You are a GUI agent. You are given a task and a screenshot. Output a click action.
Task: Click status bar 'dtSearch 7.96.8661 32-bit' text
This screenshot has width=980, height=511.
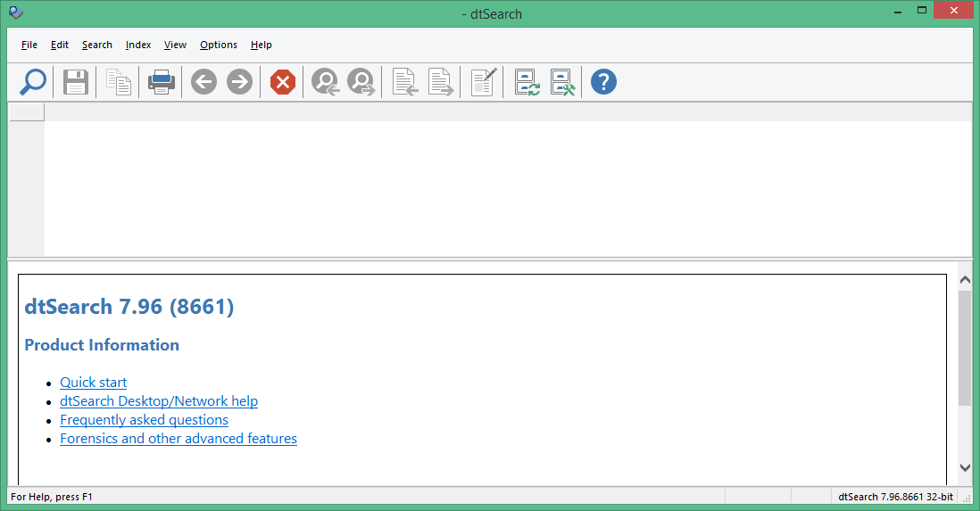[895, 497]
